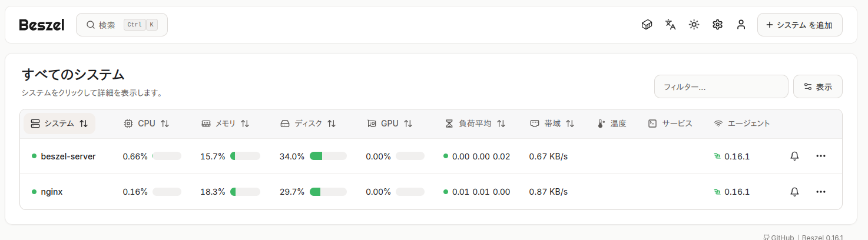Open three-dot menu for beszel-server
Screen dimensions: 868x240
tap(821, 156)
